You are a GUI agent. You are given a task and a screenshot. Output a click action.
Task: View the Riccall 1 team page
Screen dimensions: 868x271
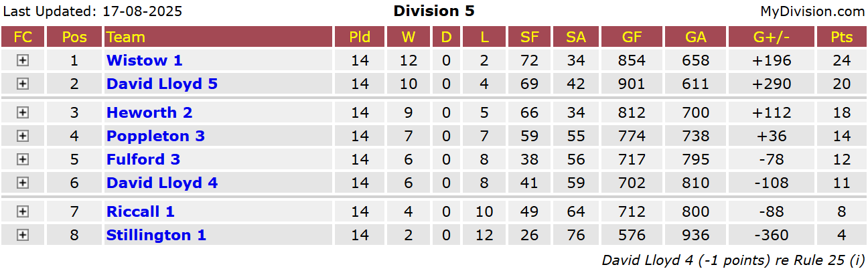coord(140,211)
